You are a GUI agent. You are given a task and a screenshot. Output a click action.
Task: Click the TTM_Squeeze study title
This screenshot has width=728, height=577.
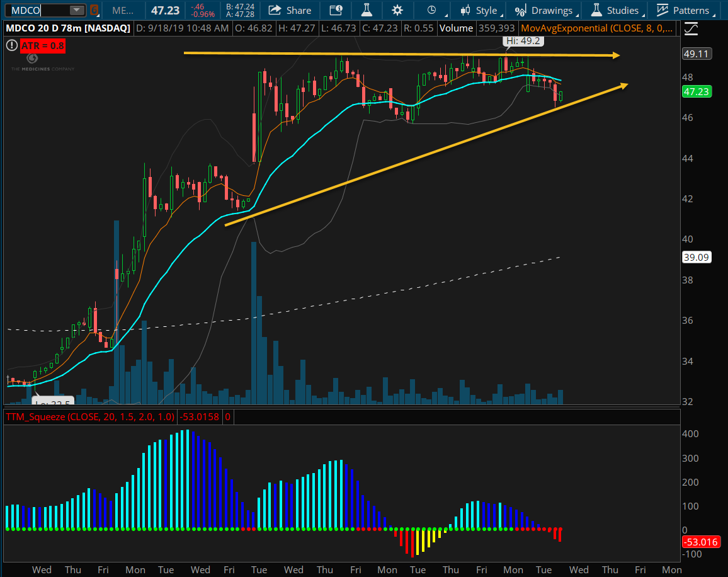tap(89, 416)
